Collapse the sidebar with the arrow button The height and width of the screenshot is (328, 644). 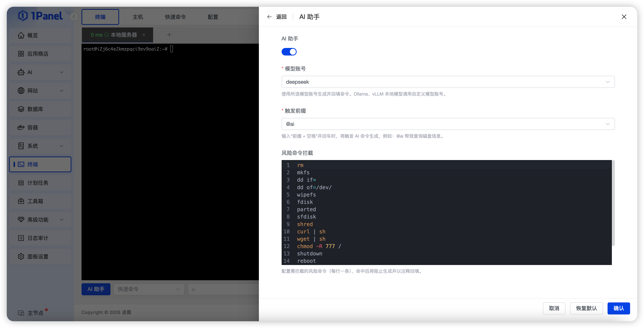[x=74, y=17]
